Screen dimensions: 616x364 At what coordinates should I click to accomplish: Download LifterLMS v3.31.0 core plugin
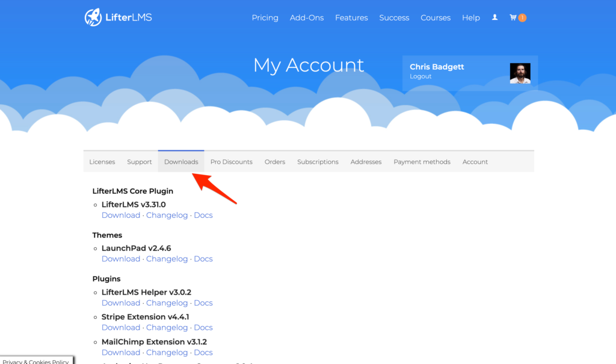(121, 215)
